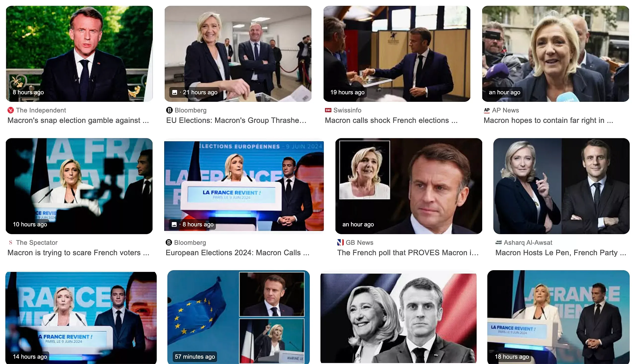Click the GB News flag icon
Screen dimensions: 636x364
[x=340, y=243]
